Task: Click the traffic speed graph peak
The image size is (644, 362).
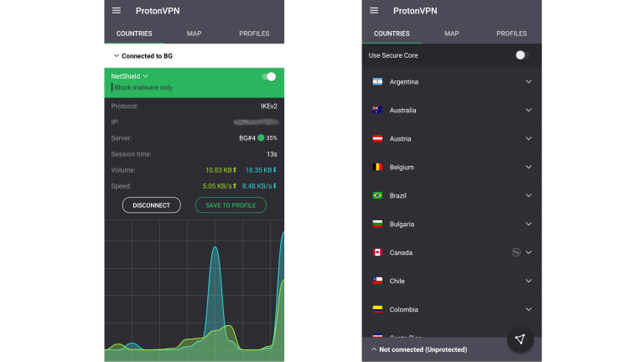Action: pyautogui.click(x=215, y=247)
